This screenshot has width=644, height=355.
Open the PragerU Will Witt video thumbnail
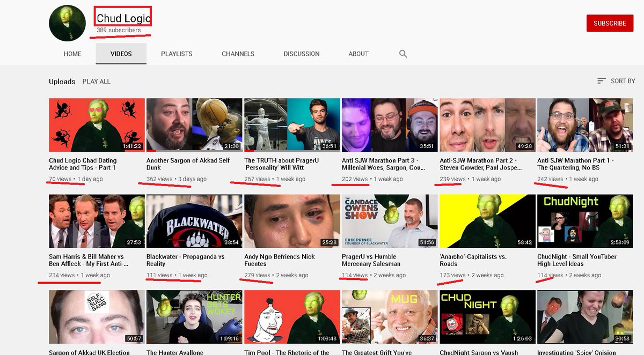pyautogui.click(x=292, y=125)
